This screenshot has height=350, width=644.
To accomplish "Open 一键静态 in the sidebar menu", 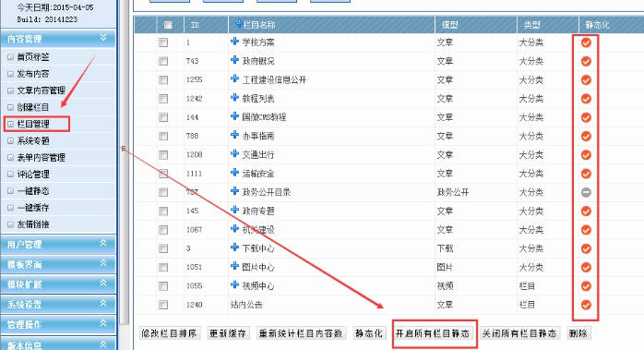I will 33,191.
